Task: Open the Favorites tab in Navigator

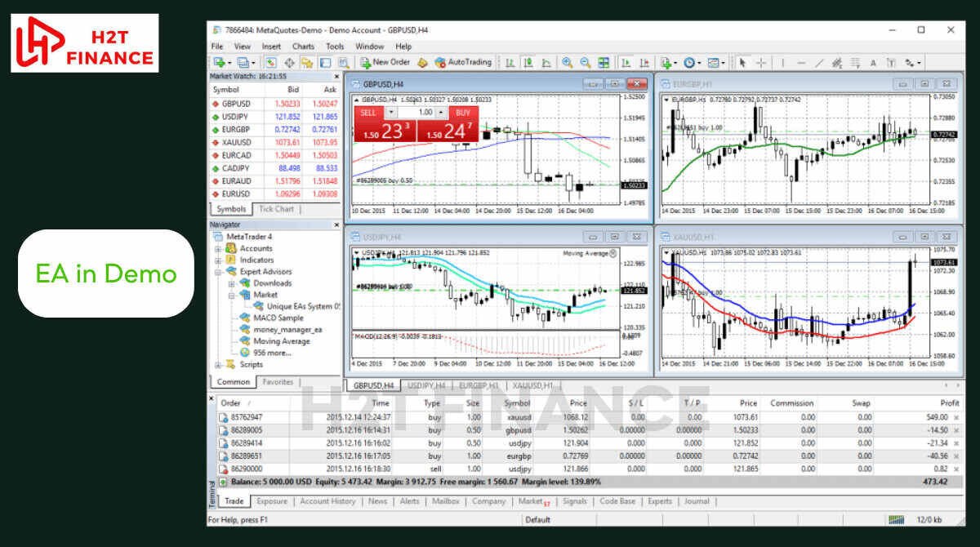Action: click(278, 381)
